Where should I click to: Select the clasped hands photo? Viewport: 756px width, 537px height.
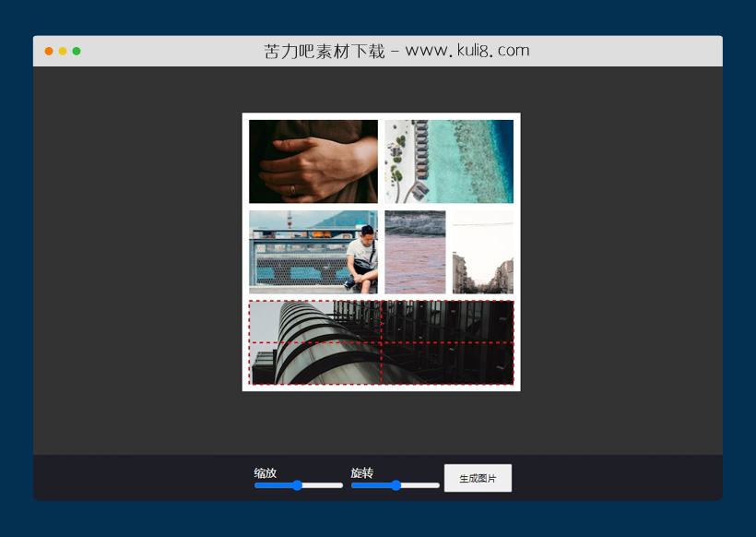(313, 161)
